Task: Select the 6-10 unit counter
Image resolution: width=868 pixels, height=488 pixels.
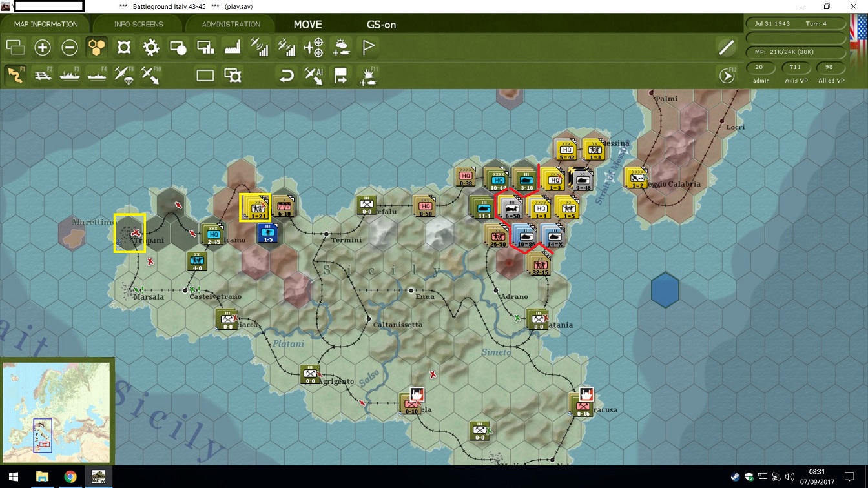Action: coord(284,207)
